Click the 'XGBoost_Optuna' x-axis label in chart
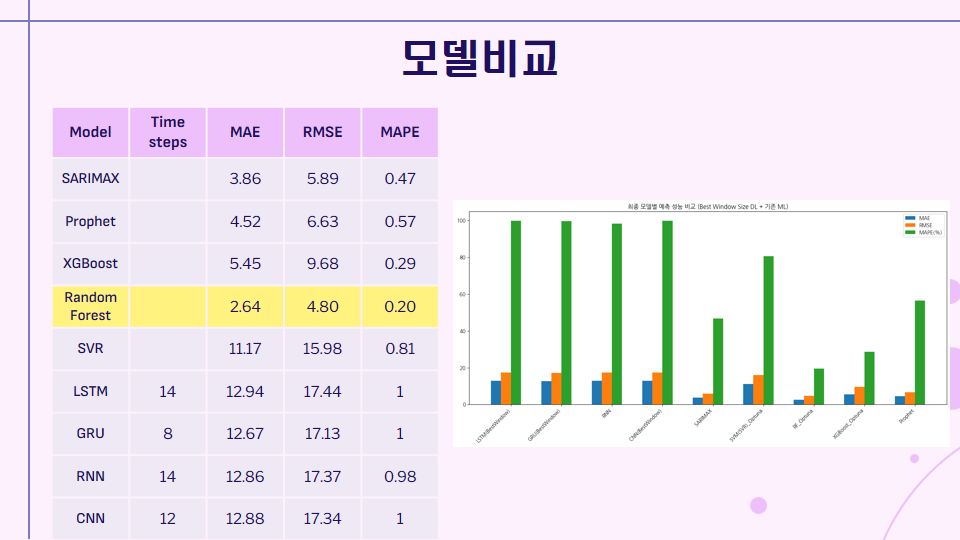Image resolution: width=960 pixels, height=540 pixels. click(848, 424)
